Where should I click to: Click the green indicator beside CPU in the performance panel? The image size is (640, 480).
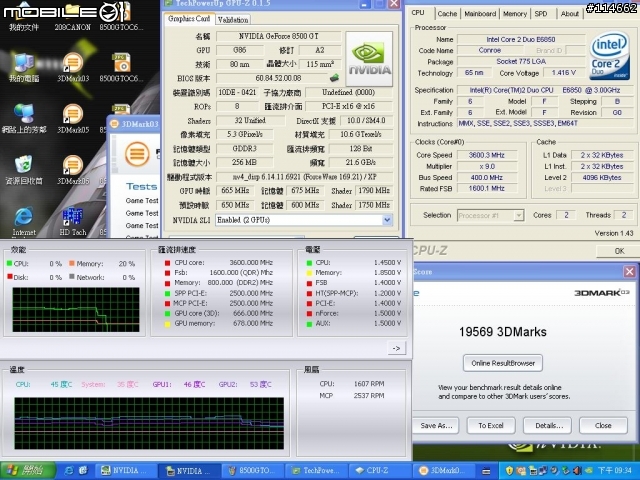click(9, 264)
